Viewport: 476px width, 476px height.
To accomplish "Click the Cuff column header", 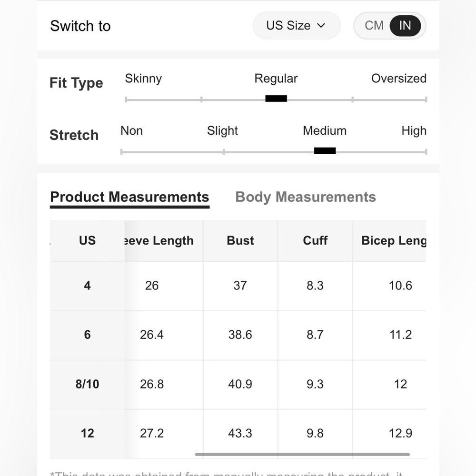I will (x=315, y=240).
